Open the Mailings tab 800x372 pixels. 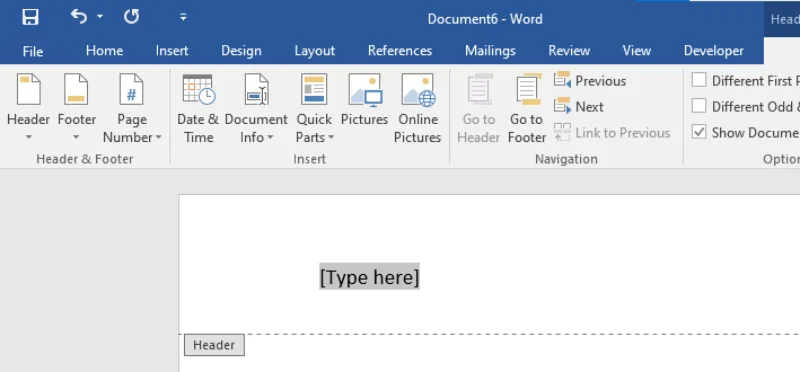(490, 51)
